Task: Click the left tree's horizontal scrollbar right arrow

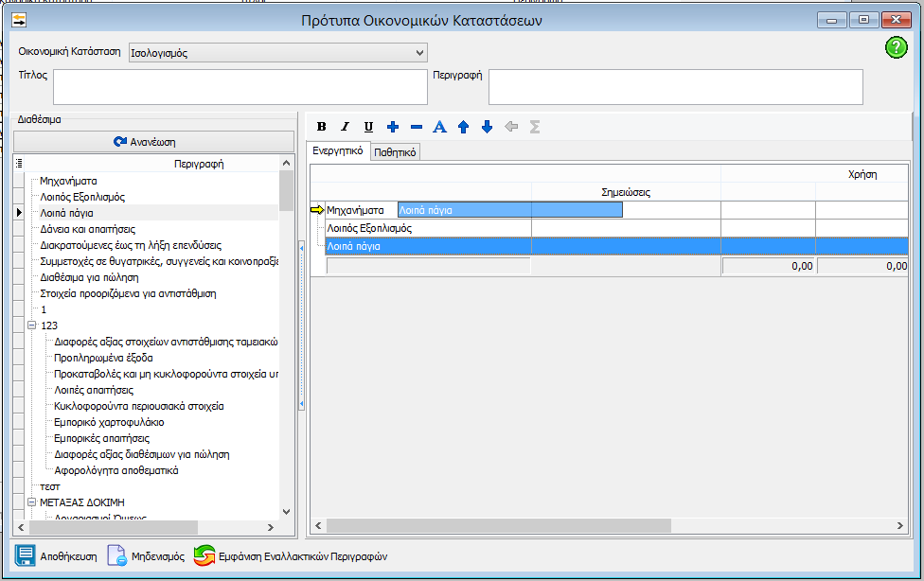Action: (271, 527)
